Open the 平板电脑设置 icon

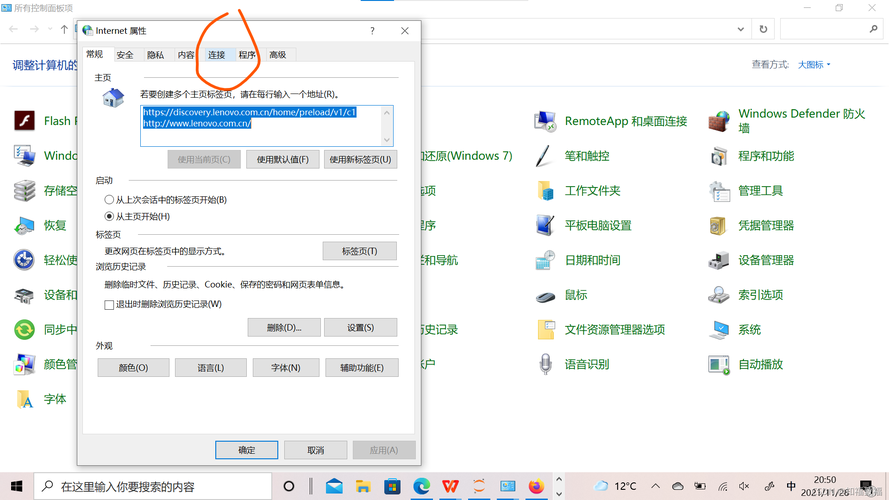point(545,226)
